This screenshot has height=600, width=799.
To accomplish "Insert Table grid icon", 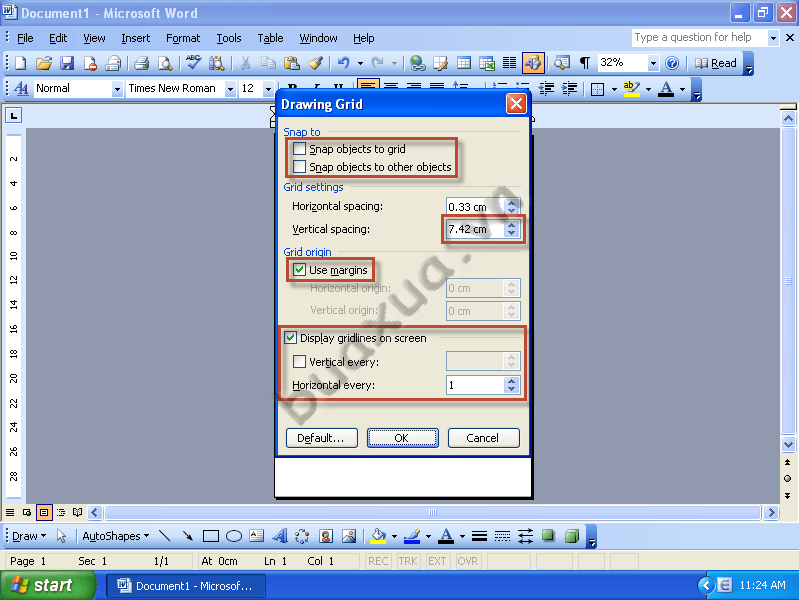I will (x=464, y=63).
